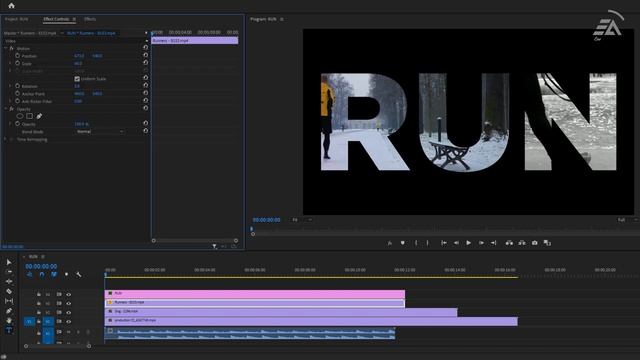Select the Pen tool in toolbar

pos(9,311)
